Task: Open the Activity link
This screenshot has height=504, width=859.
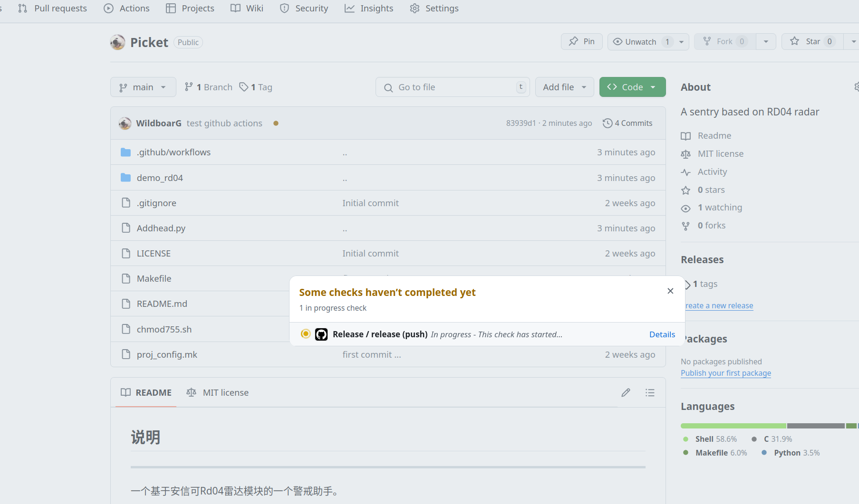Action: coord(705,172)
